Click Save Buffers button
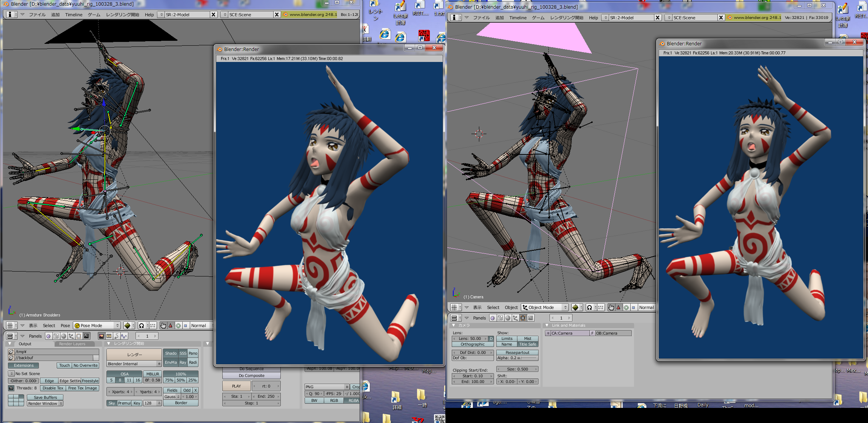The width and height of the screenshot is (868, 423). [45, 398]
